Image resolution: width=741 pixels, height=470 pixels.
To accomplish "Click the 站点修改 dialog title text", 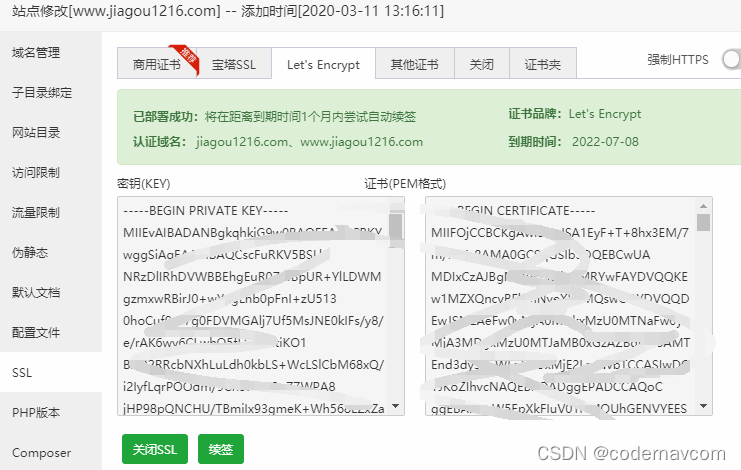I will tap(228, 10).
